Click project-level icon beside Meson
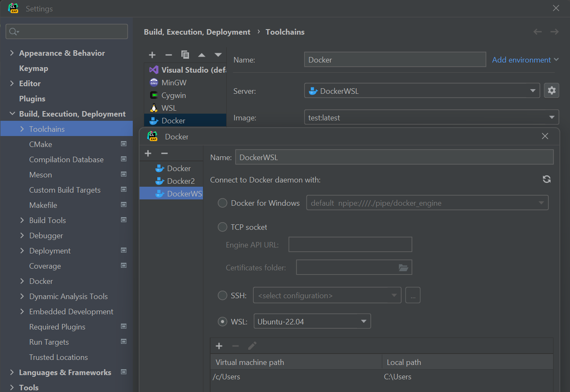 tap(124, 174)
